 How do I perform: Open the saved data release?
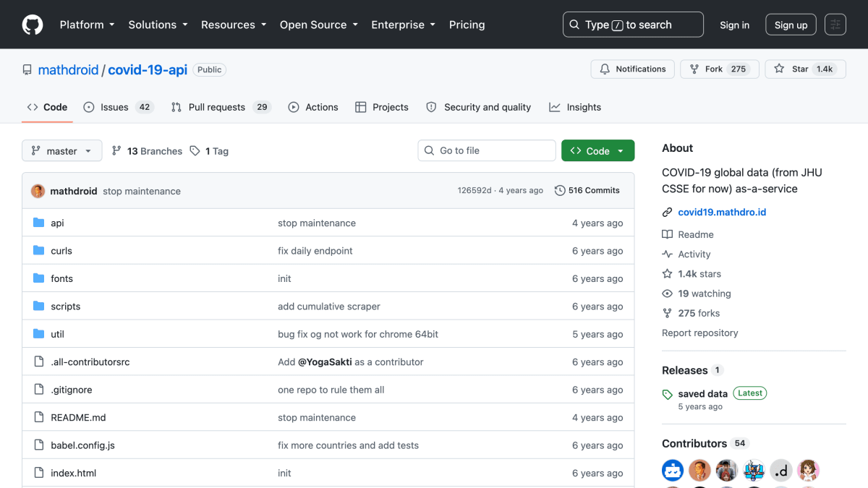(x=703, y=394)
